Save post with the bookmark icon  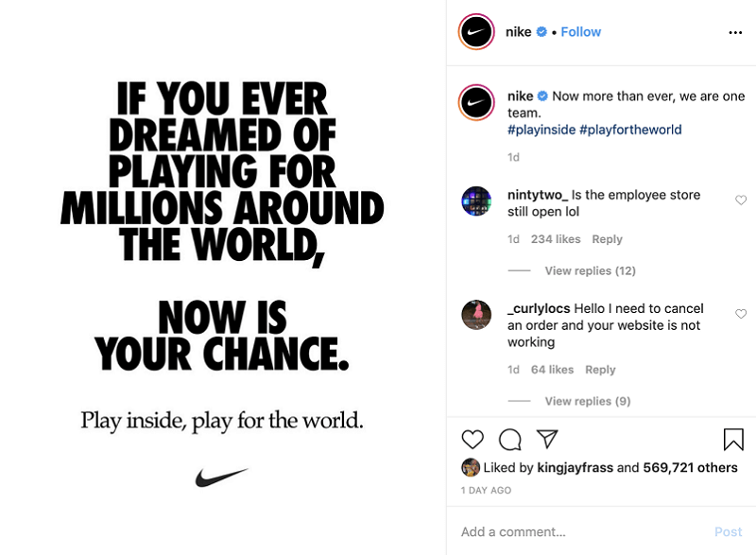pos(733,440)
